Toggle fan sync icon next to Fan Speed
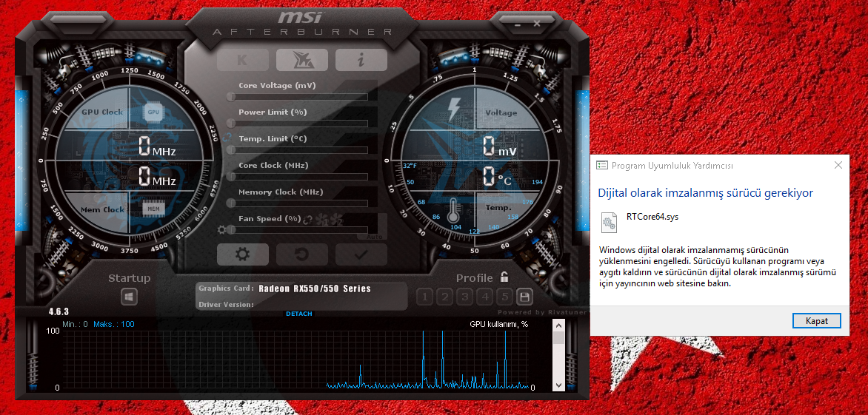Screen dimensions: 868x415 [308, 219]
